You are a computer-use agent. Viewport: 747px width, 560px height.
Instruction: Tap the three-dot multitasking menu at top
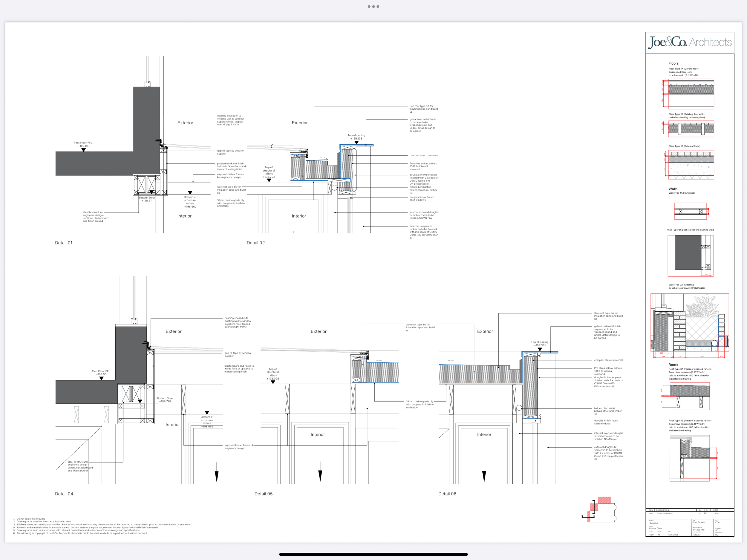[x=373, y=6]
